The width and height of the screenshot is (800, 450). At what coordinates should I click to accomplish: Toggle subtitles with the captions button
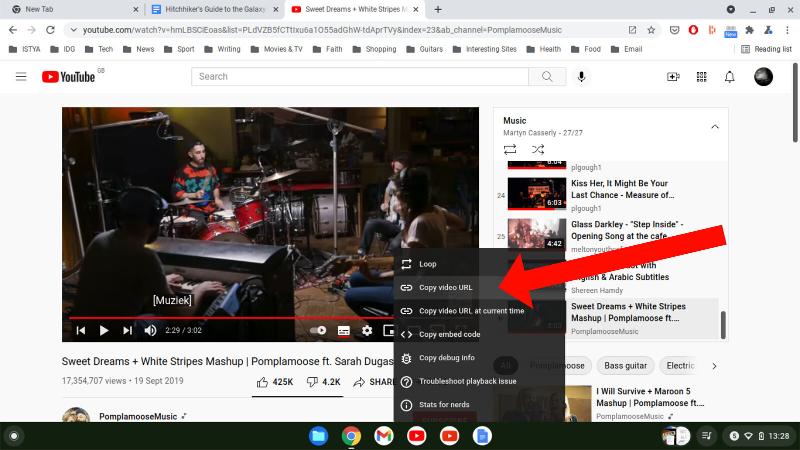(x=343, y=331)
